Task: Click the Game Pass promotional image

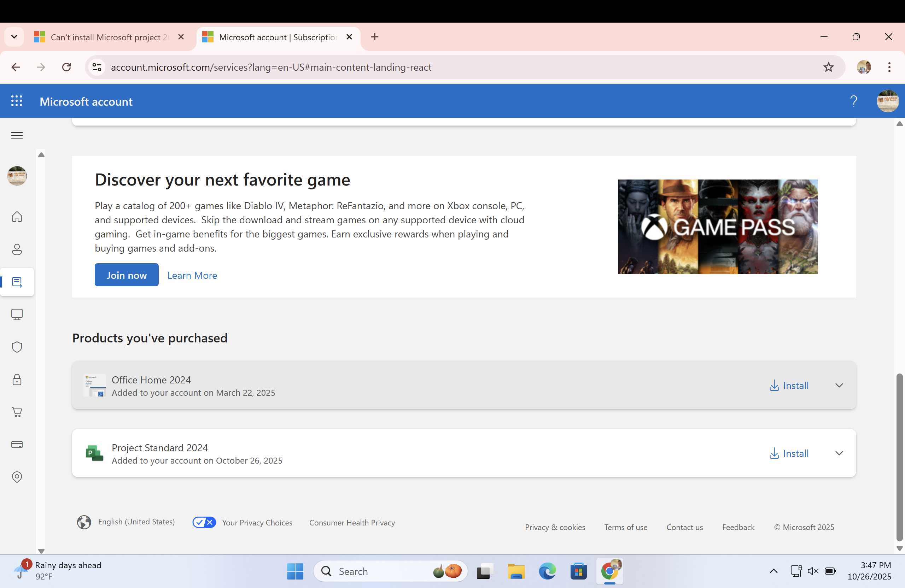Action: pyautogui.click(x=718, y=227)
